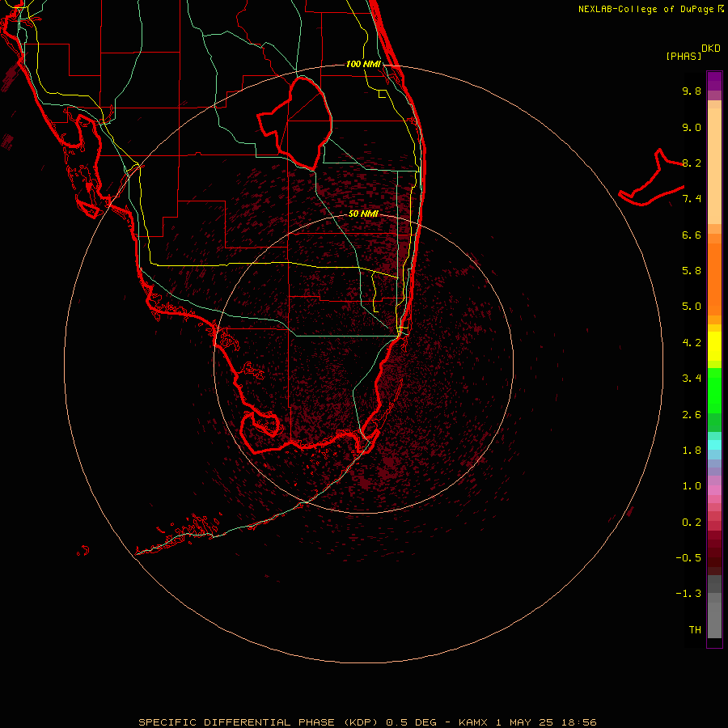The image size is (728, 728).
Task: Click the 4.2 scale value
Action: 692,343
